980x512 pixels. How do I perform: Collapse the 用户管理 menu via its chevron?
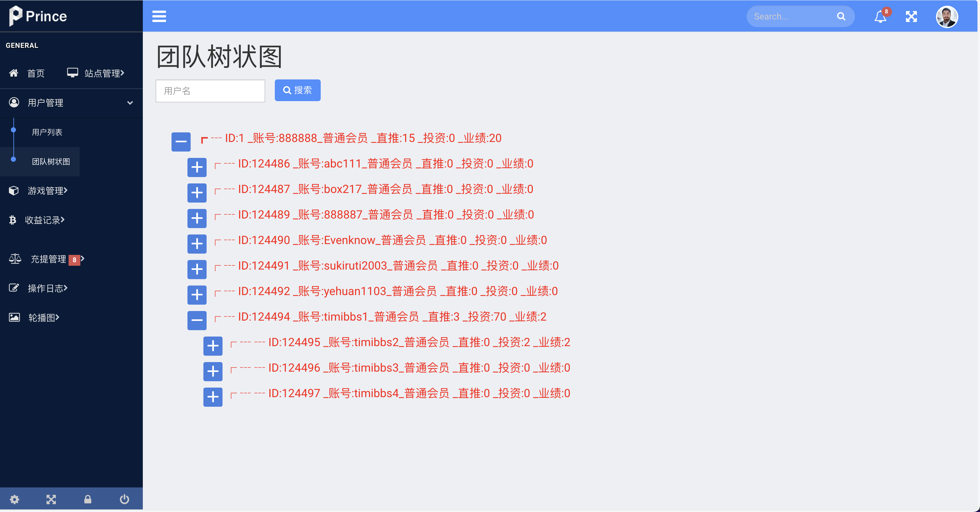[130, 103]
